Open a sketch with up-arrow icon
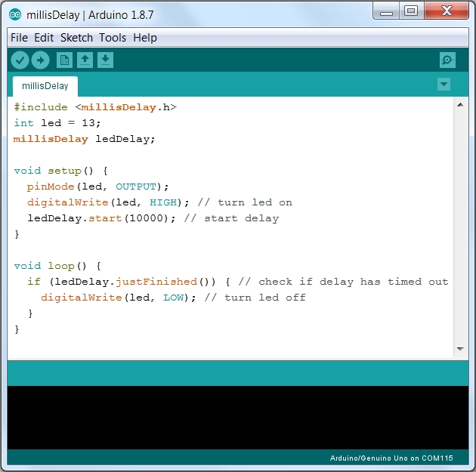The image size is (476, 472). pos(85,60)
